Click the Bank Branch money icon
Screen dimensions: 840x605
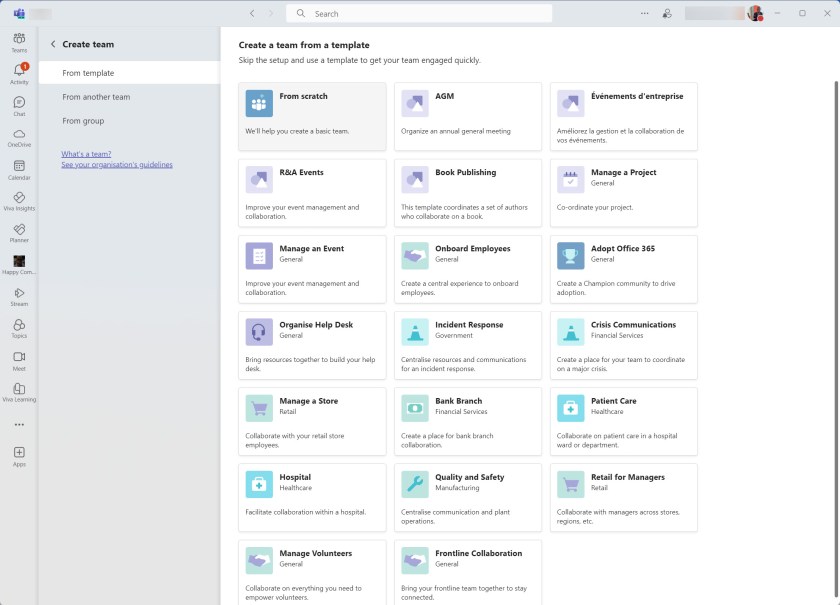[415, 408]
